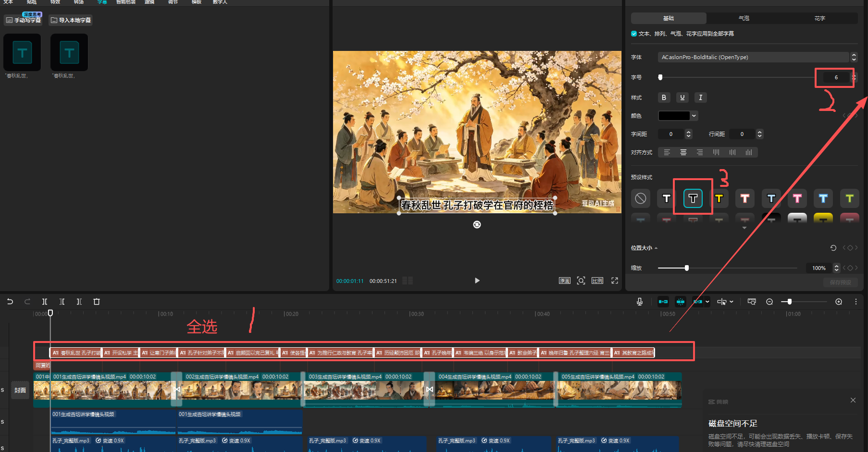Viewport: 868px width, 452px height.
Task: Play the preview video
Action: coord(477,281)
